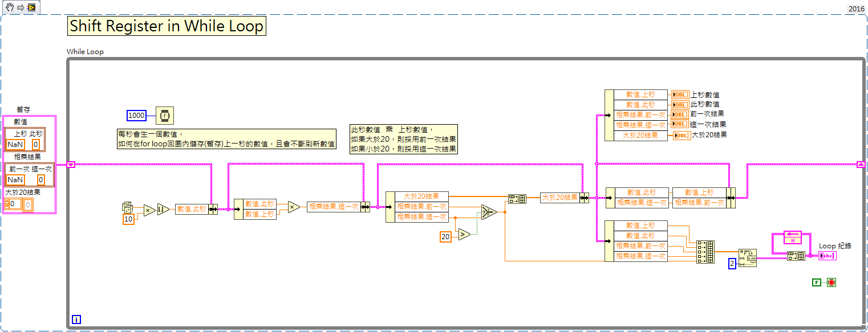Select the Select function node near the 20 constant
The width and height of the screenshot is (868, 332).
pyautogui.click(x=489, y=212)
